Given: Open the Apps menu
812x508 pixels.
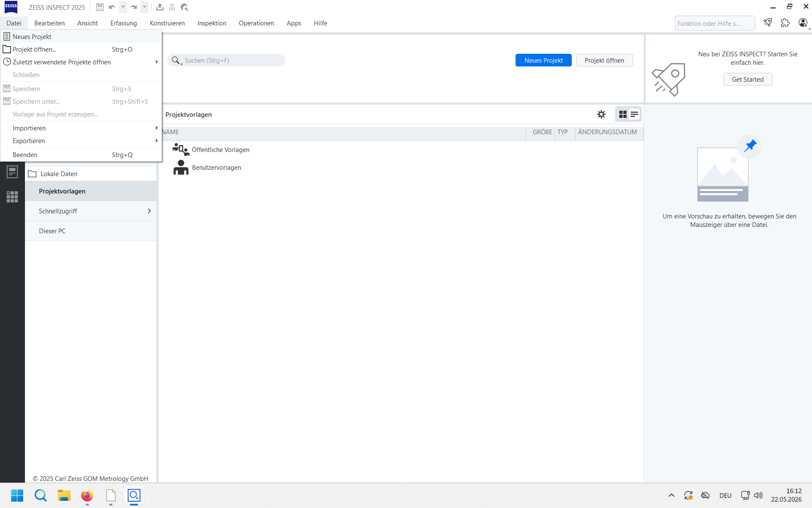Looking at the screenshot, I should (x=294, y=23).
